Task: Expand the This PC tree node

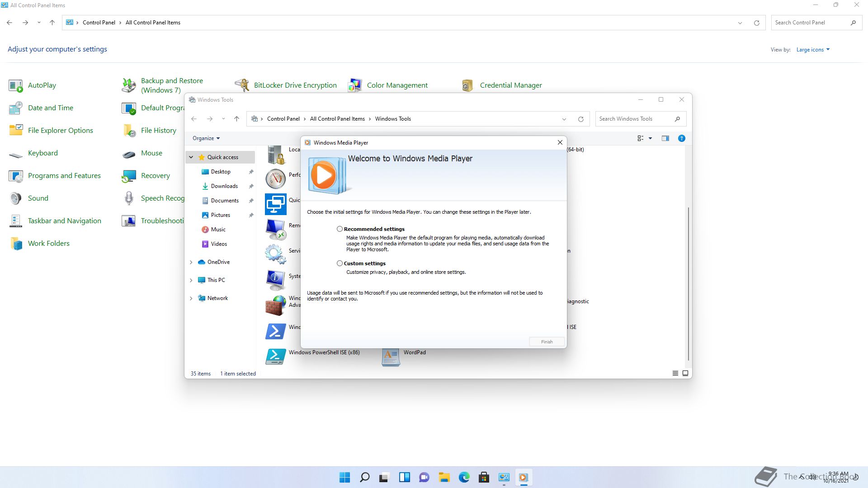Action: pos(191,280)
